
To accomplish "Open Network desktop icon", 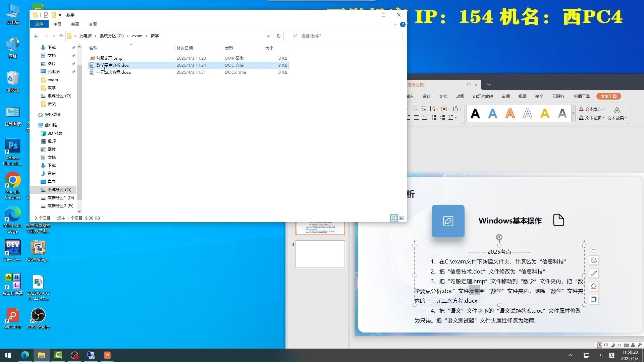I will 13,48.
